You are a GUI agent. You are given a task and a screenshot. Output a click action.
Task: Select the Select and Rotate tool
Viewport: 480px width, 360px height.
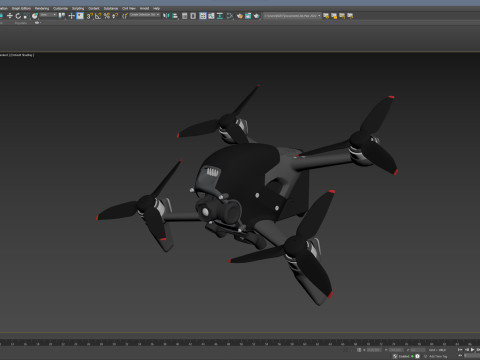click(x=18, y=16)
